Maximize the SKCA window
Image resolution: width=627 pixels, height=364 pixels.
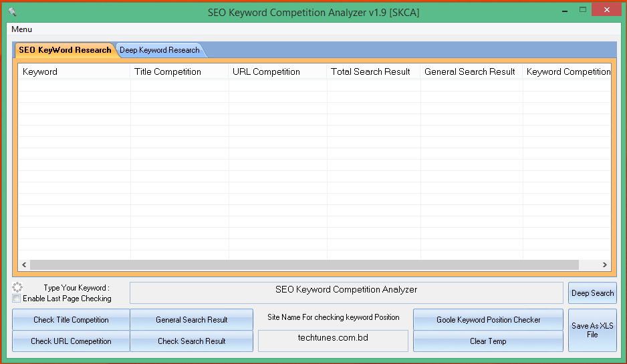583,9
